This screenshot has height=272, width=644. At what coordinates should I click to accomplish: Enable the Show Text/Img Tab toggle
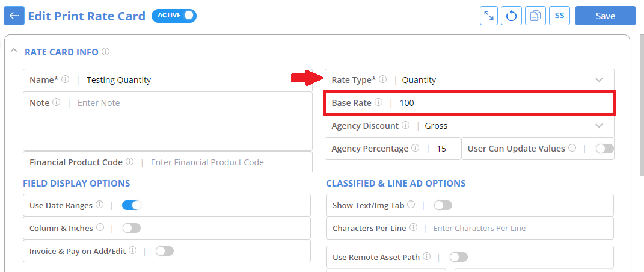443,205
